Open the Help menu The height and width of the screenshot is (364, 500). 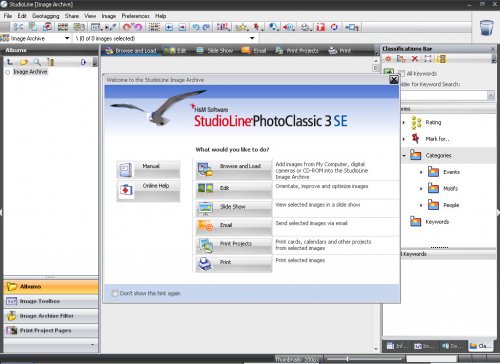click(x=160, y=16)
